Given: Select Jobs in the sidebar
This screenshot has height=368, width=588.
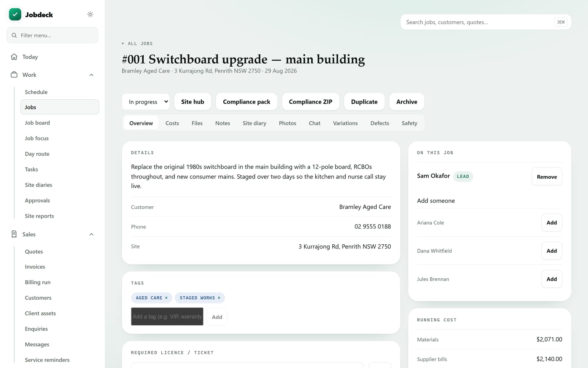Looking at the screenshot, I should pos(60,107).
